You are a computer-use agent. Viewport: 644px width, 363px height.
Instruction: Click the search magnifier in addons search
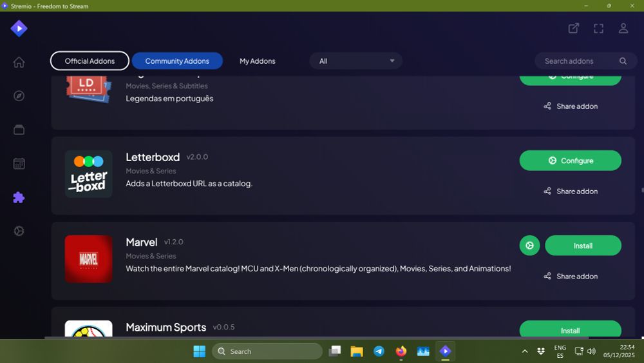(623, 61)
